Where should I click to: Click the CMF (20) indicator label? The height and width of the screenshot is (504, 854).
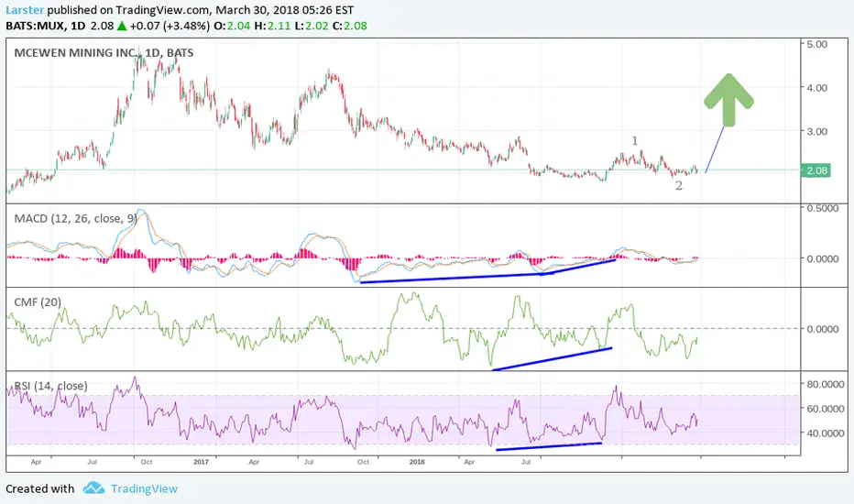coord(38,301)
